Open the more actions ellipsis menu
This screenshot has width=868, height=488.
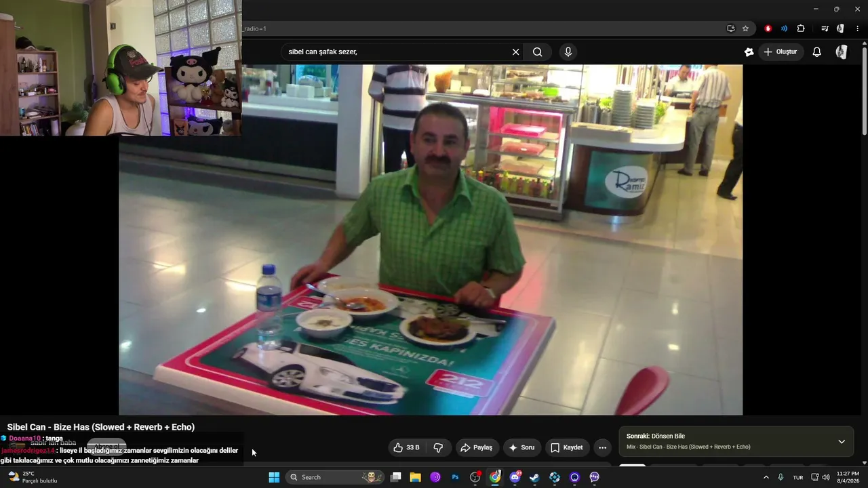pos(602,447)
